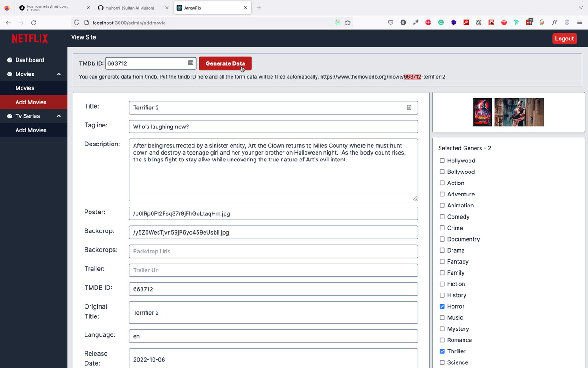Click the Netflix logo
This screenshot has height=368, width=588.
30,39
